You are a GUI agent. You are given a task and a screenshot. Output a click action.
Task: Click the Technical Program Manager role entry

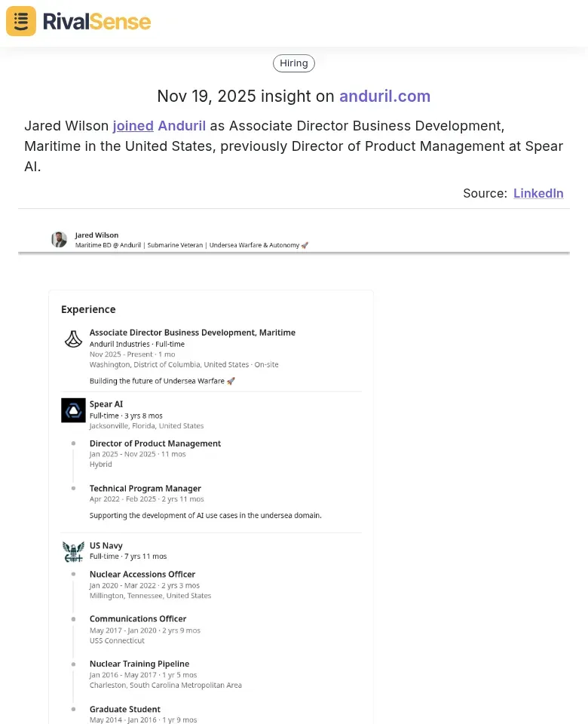pyautogui.click(x=145, y=489)
